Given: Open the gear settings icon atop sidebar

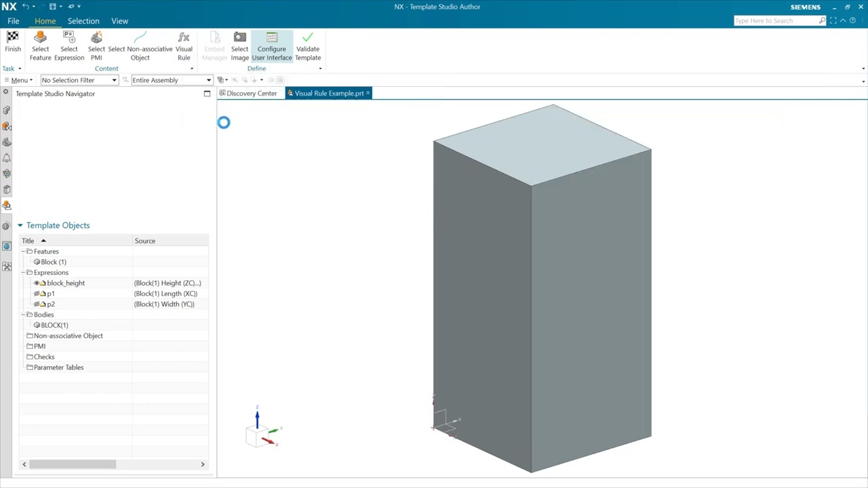Looking at the screenshot, I should [x=5, y=91].
